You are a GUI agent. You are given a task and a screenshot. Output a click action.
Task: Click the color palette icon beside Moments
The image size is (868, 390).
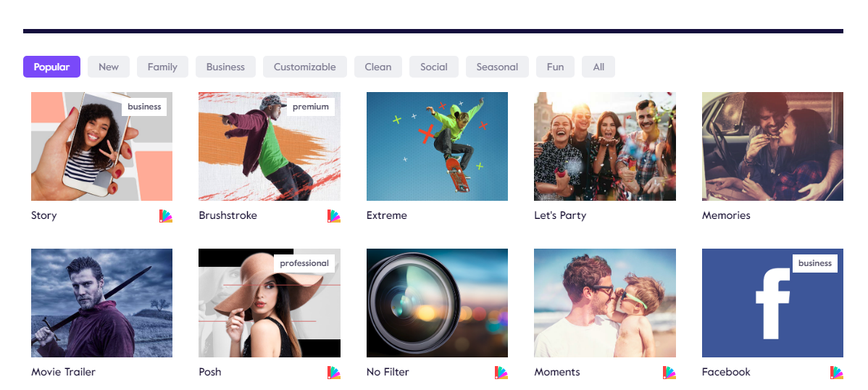669,373
